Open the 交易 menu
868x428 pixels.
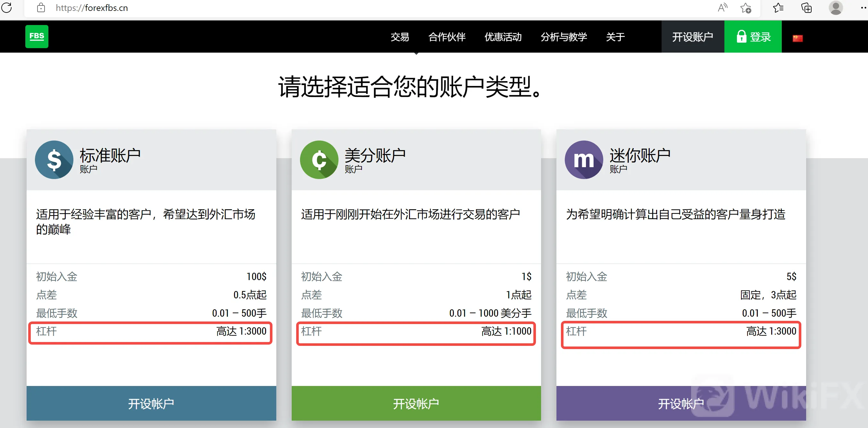tap(400, 37)
